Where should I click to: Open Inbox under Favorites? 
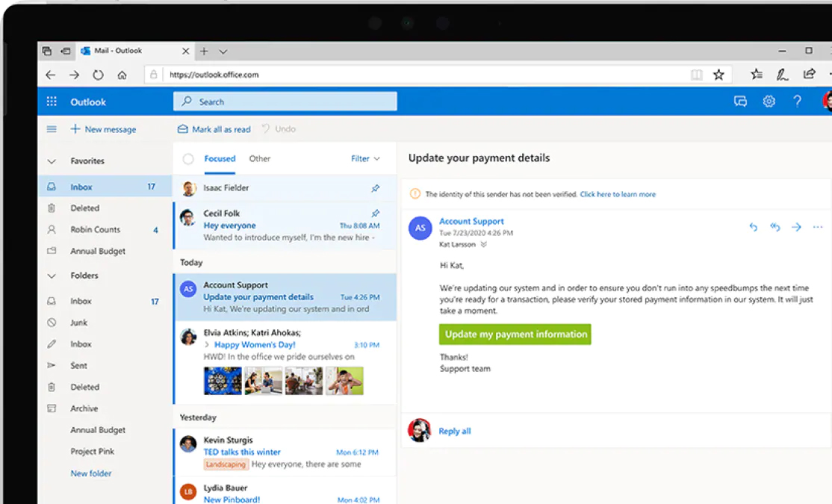pyautogui.click(x=105, y=187)
